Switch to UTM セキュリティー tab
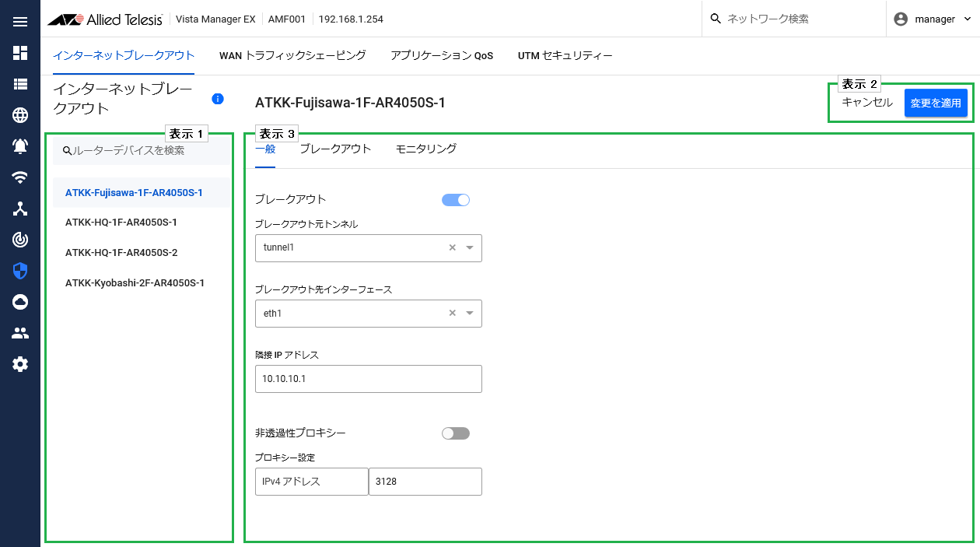 tap(565, 56)
